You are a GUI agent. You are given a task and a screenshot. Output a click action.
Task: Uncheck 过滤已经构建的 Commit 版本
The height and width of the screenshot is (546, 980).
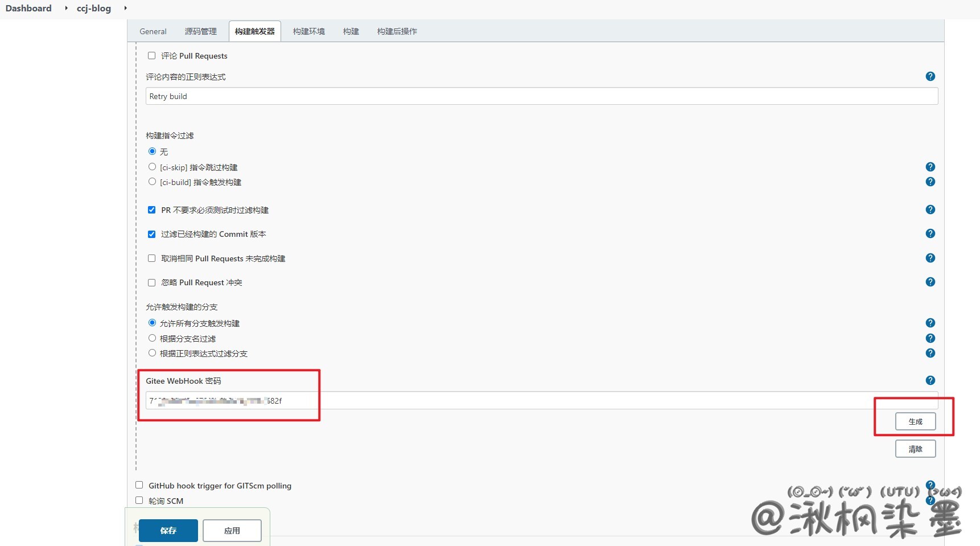[152, 234]
